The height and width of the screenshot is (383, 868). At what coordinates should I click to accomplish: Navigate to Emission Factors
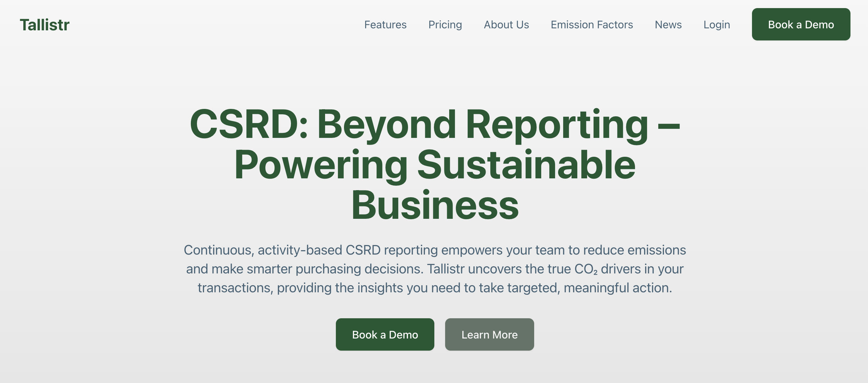(591, 25)
